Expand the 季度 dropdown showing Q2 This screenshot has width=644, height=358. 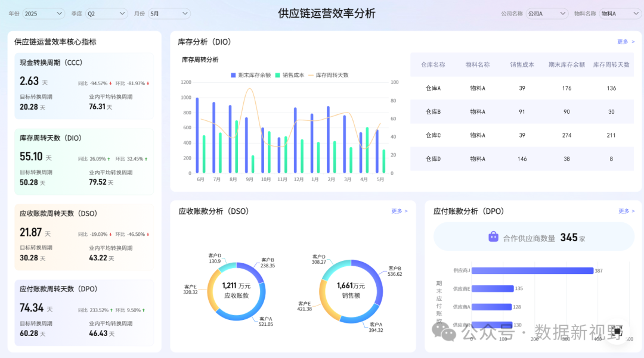(107, 13)
